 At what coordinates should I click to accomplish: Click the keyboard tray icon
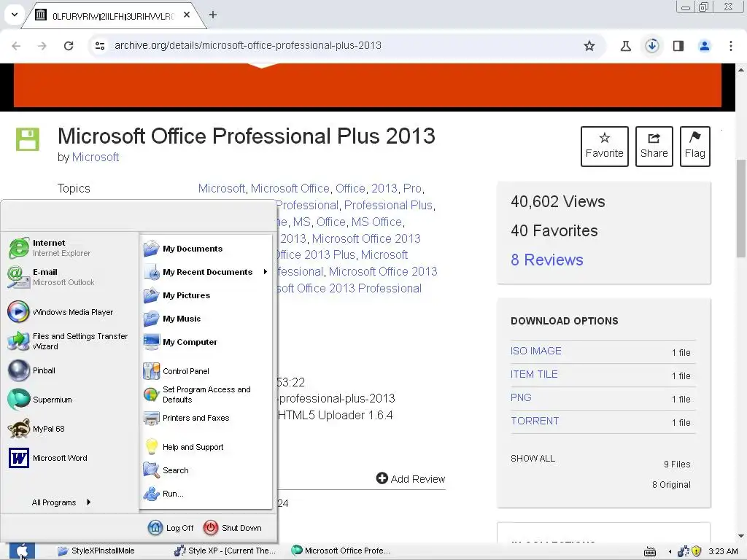[650, 552]
